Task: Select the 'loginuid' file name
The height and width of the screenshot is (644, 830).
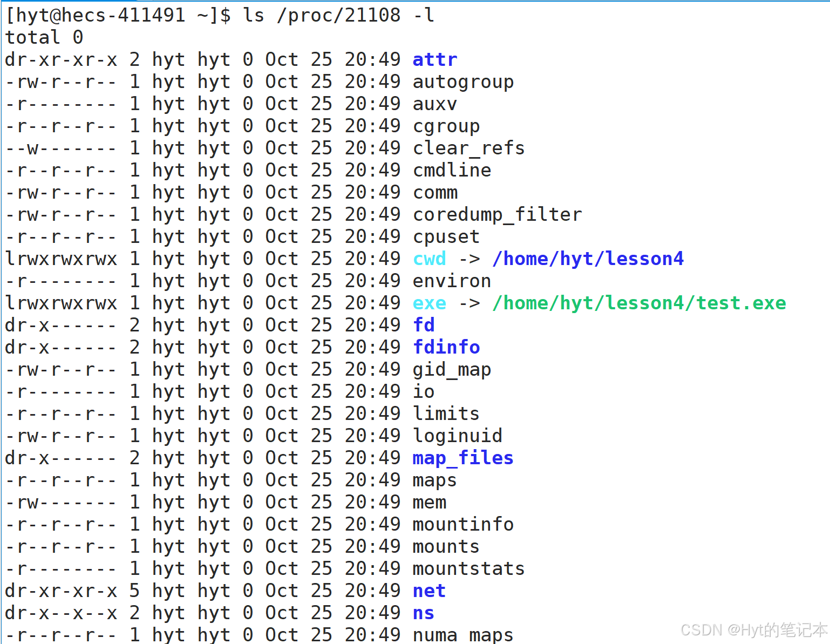Action: pyautogui.click(x=458, y=436)
